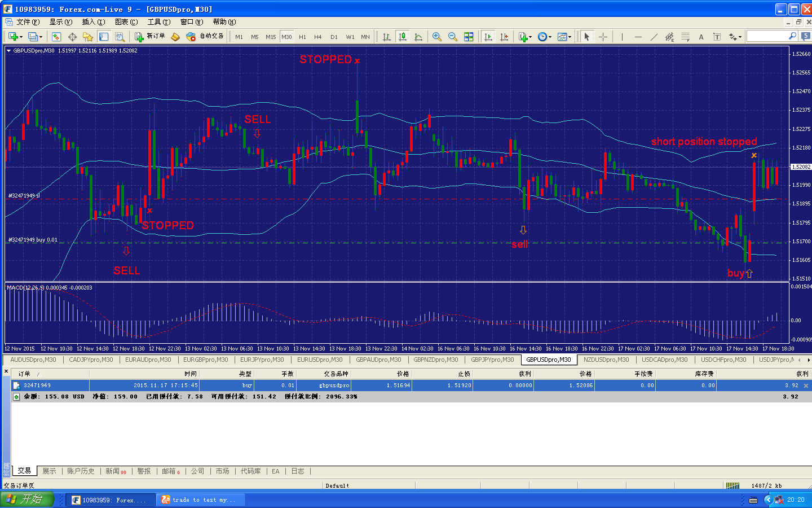The width and height of the screenshot is (812, 508).
Task: Open the chart templates dropdown
Action: point(564,37)
